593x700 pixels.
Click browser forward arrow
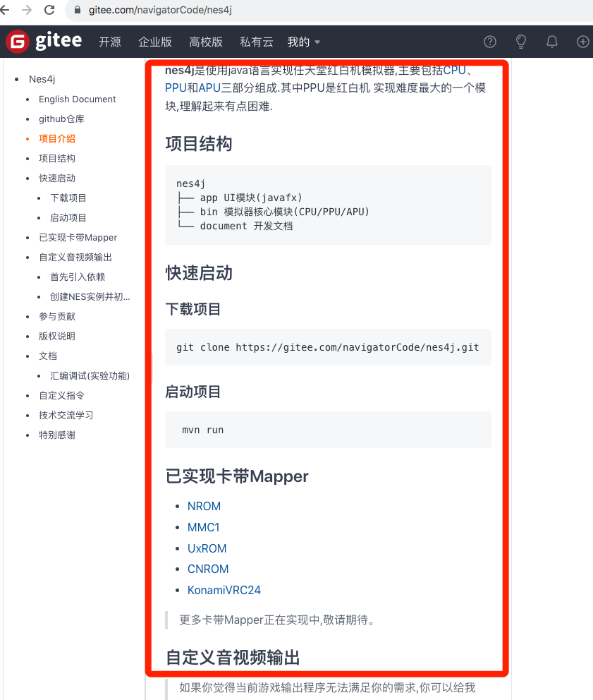point(27,10)
